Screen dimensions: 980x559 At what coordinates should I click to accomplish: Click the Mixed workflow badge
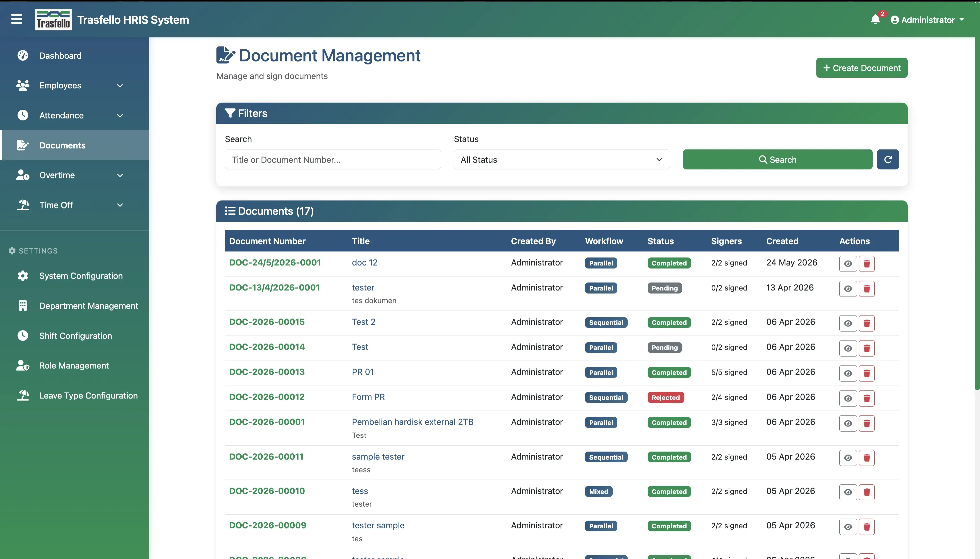click(598, 491)
